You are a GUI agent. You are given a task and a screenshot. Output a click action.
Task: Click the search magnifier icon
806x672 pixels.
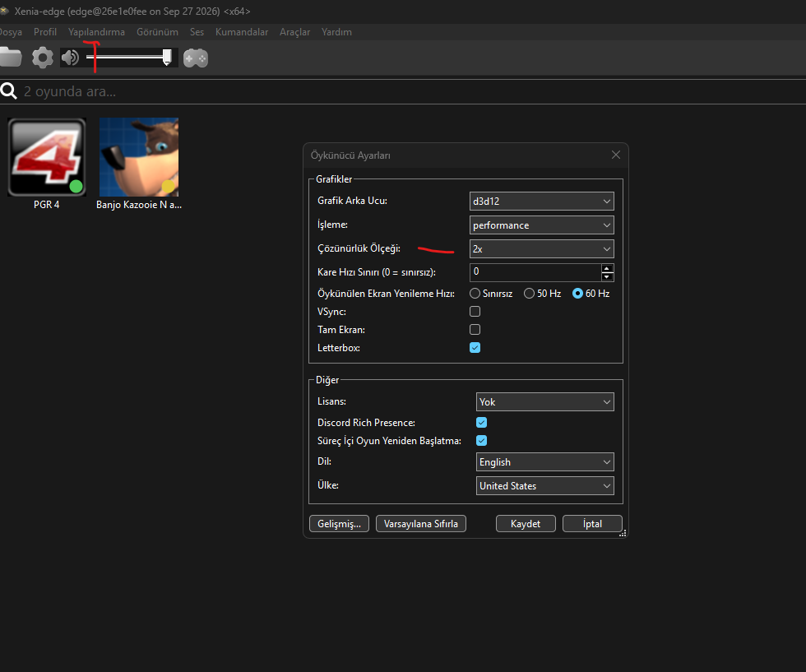[9, 91]
